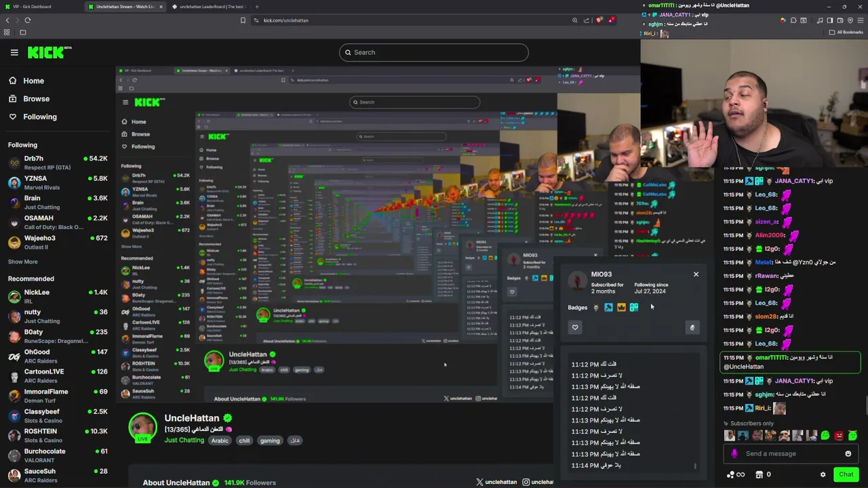Open ROSHTEIN Slots & Casino channel
Viewport: 868px width, 488px height.
[58, 435]
